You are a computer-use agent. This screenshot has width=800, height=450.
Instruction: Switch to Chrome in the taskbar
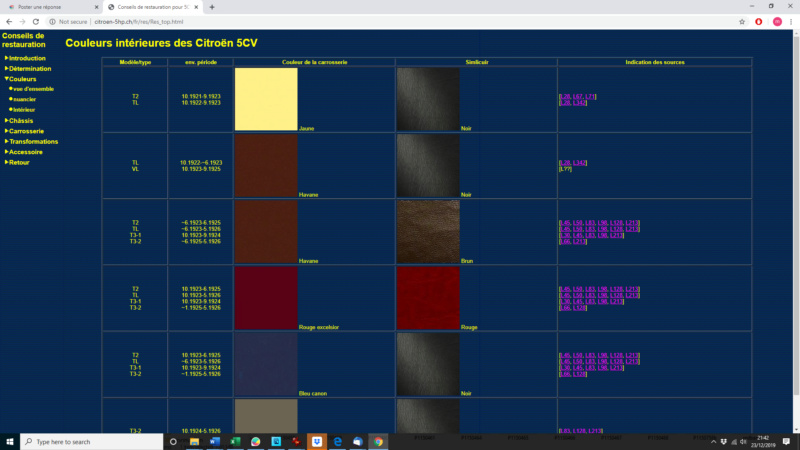click(x=378, y=441)
